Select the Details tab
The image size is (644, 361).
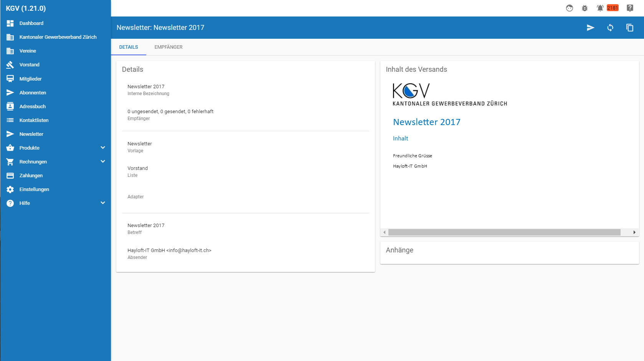(129, 47)
